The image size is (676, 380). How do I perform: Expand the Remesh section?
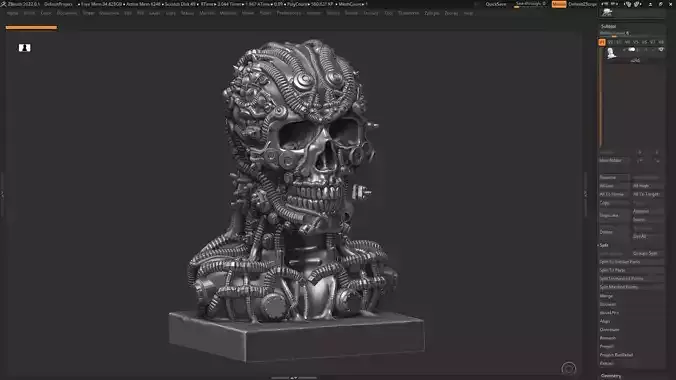[x=607, y=338]
